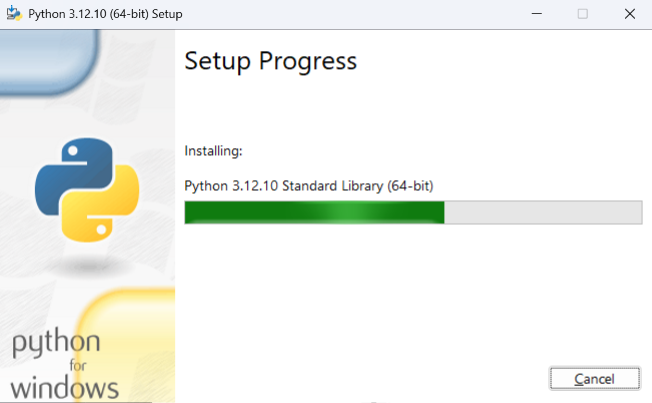
Task: Click the greyed-out maximize button
Action: (x=583, y=14)
